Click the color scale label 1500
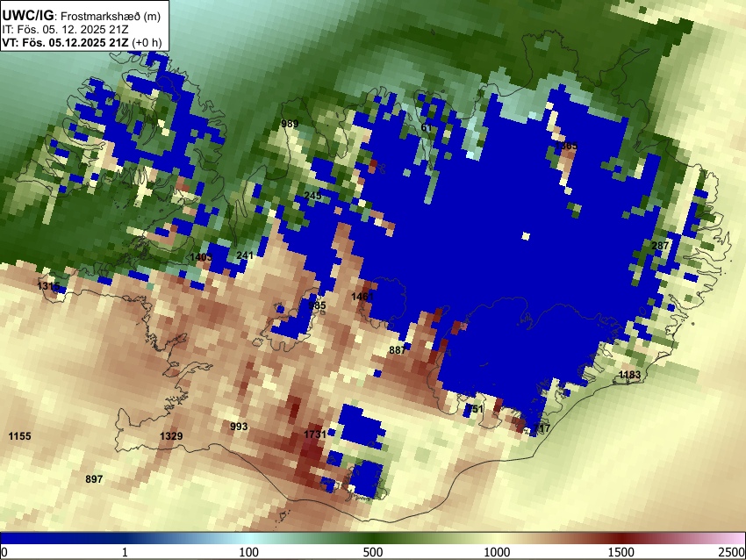 point(621,552)
